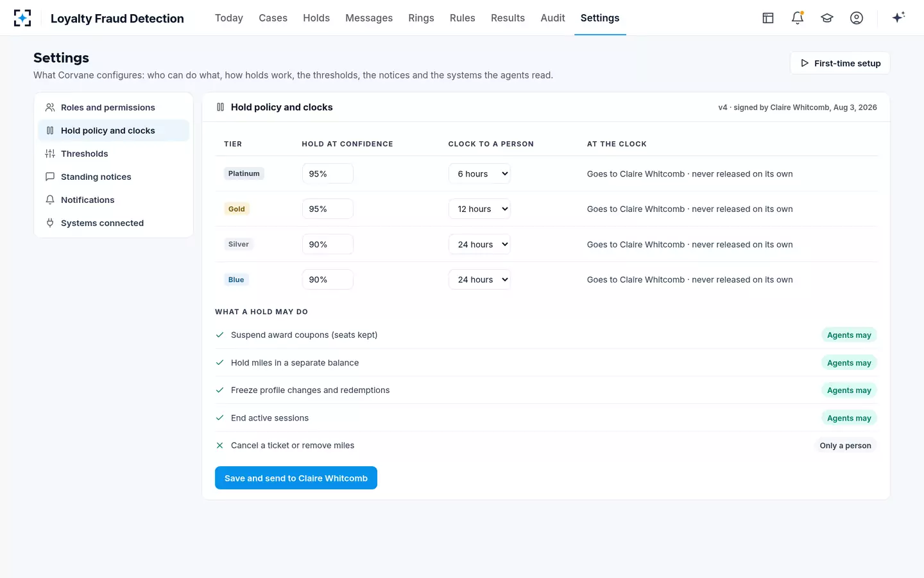Click checkmark beside Suspend award coupons
924x578 pixels.
219,335
